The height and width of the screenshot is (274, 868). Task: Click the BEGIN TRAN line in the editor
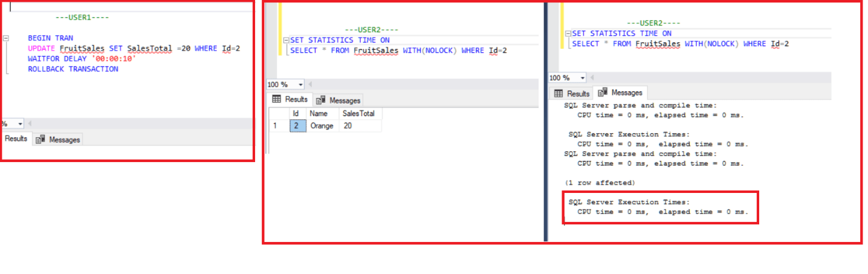(50, 38)
